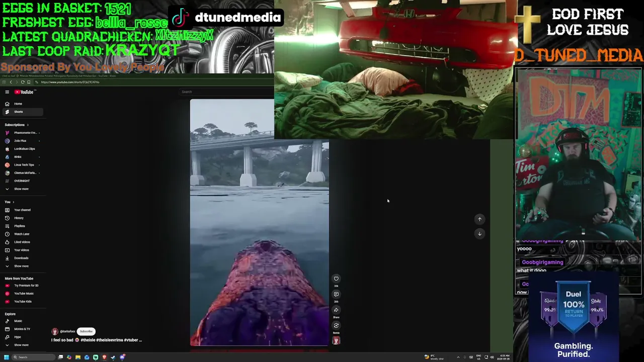Open Steam from taskbar
This screenshot has height=362, width=644.
click(113, 357)
